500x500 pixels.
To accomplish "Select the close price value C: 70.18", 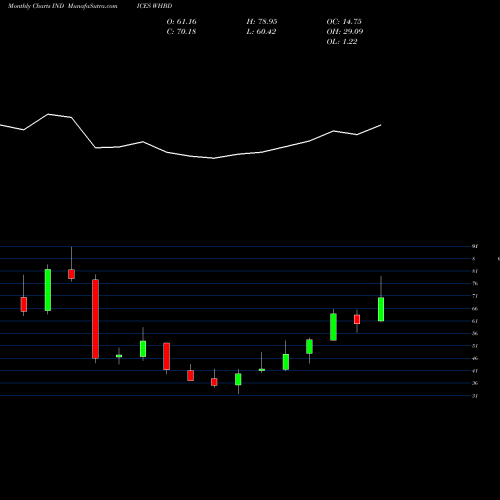I will (181, 32).
